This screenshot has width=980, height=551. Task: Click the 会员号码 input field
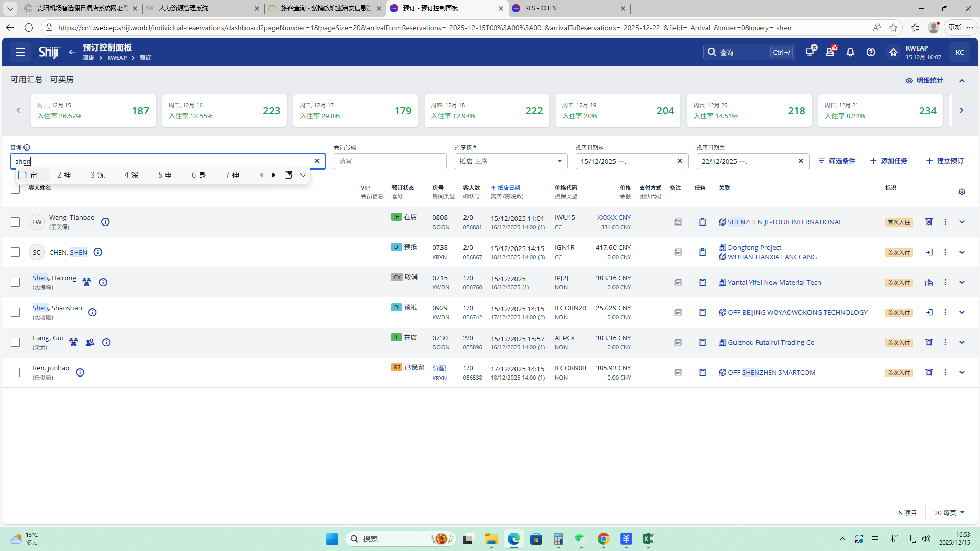pyautogui.click(x=390, y=161)
